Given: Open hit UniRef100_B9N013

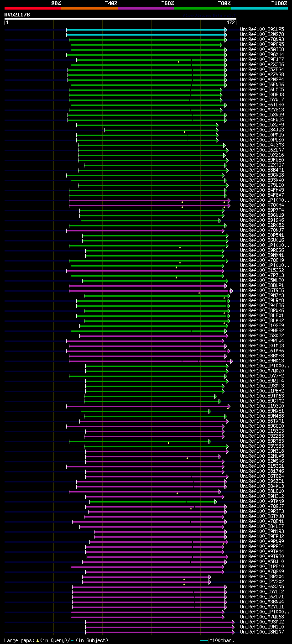Looking at the screenshot, I should tap(262, 361).
